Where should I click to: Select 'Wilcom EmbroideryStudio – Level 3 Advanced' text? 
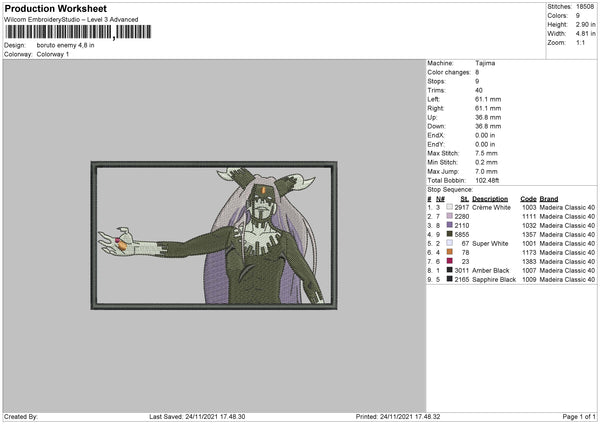[71, 20]
